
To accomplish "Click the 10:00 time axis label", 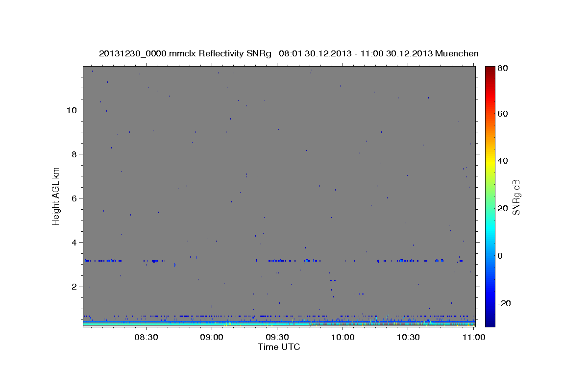I will pyautogui.click(x=343, y=337).
